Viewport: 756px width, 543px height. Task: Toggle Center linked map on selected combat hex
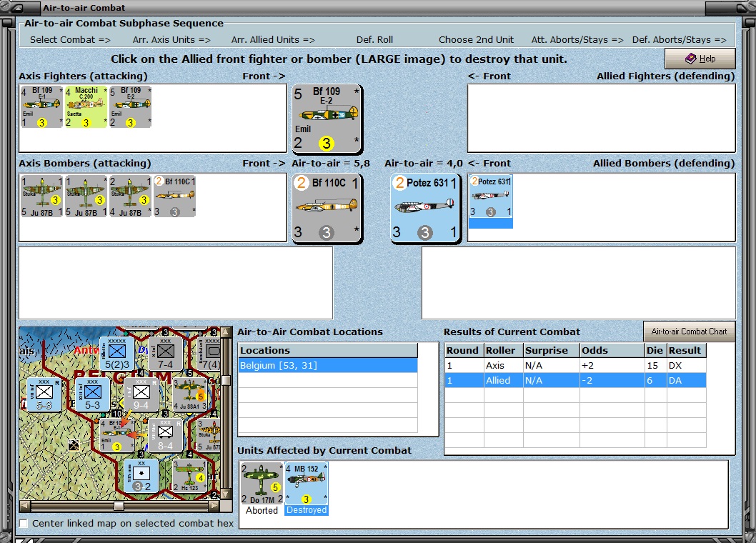coord(23,523)
